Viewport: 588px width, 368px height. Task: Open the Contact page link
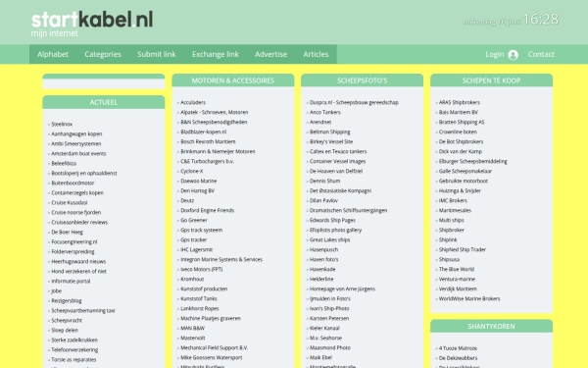click(x=541, y=54)
